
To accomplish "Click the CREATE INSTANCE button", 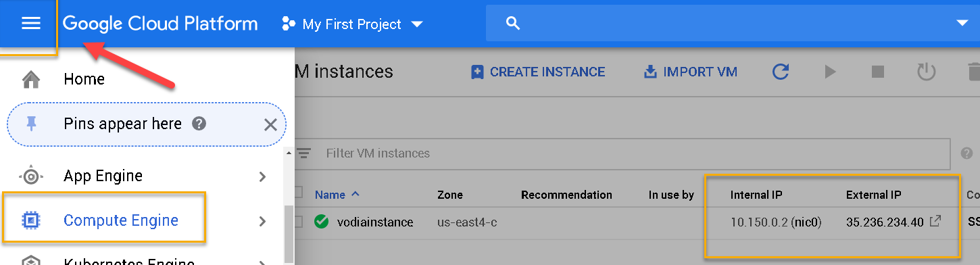I will coord(538,72).
